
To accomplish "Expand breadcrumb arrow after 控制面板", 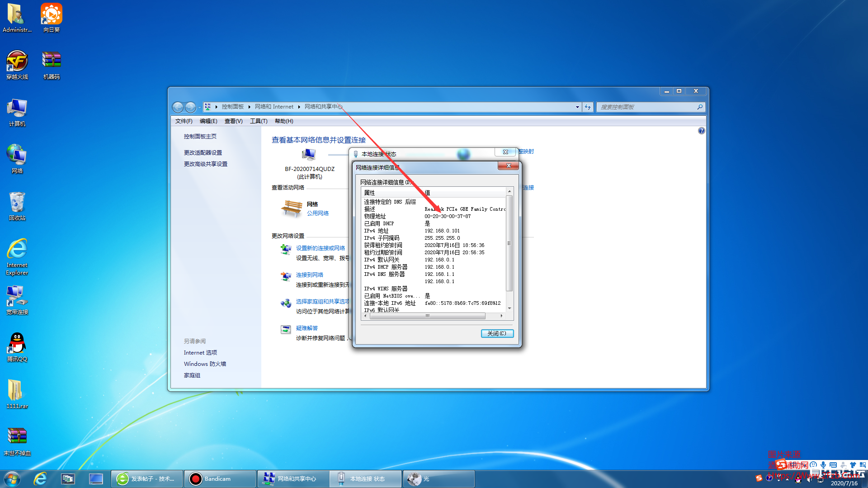I will [249, 107].
